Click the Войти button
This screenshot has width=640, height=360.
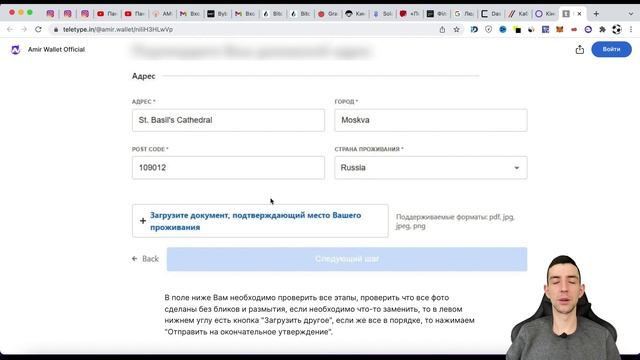coord(611,49)
